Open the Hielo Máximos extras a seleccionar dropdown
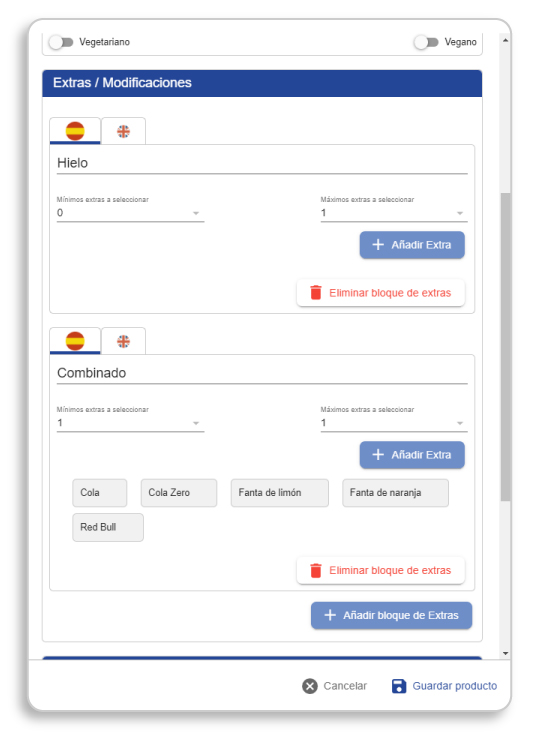539x741 pixels. [x=394, y=213]
